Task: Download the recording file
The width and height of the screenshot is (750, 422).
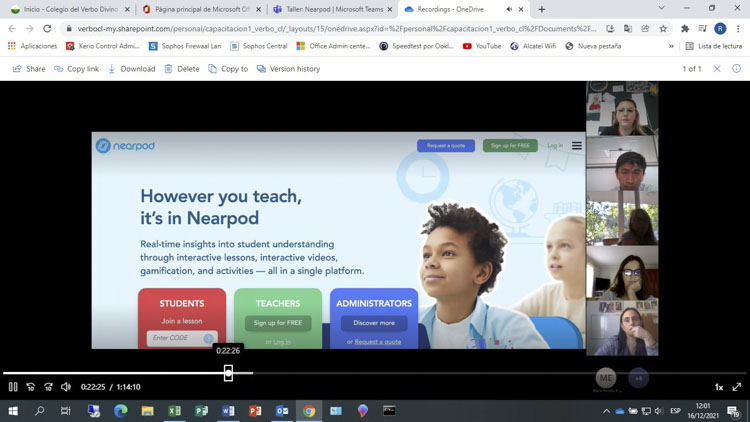Action: point(132,69)
